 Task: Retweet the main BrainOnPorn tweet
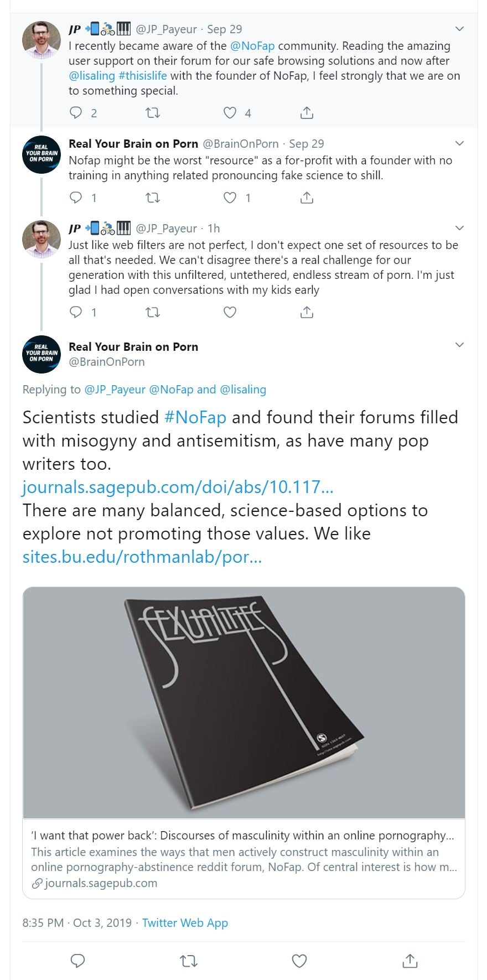coord(189,961)
